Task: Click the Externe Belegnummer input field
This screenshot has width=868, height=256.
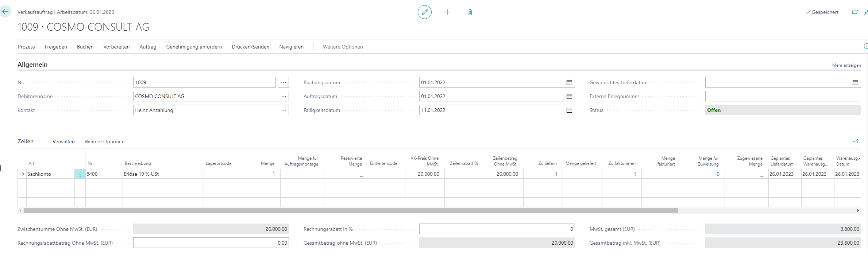Action: 783,96
